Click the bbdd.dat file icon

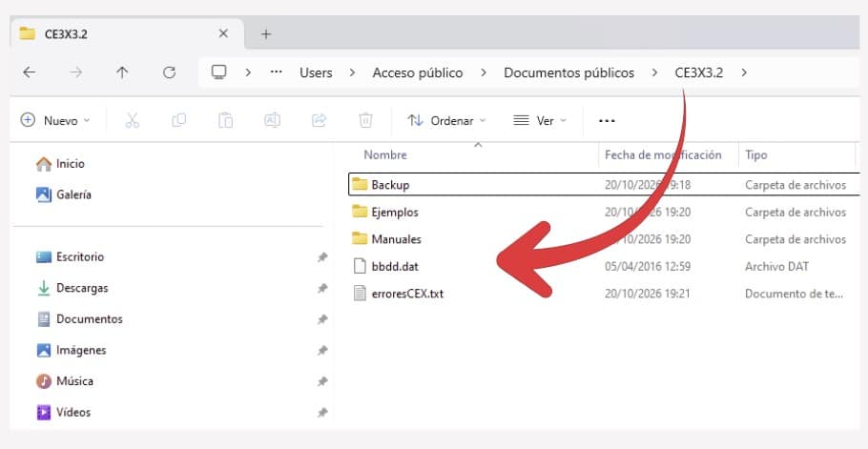click(x=360, y=266)
